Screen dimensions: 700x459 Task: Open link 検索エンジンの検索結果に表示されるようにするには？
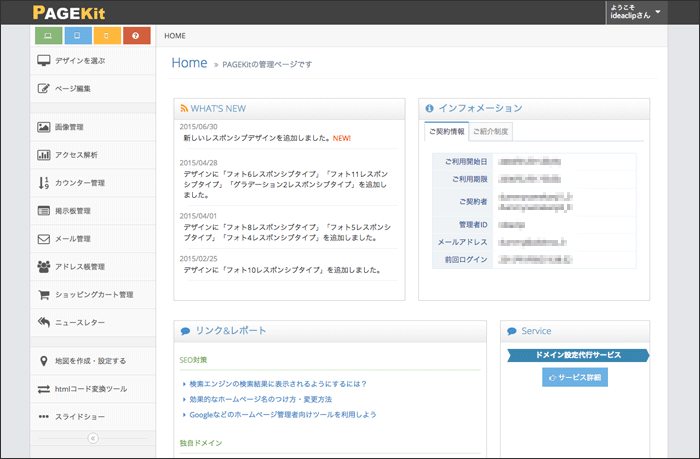(x=278, y=384)
